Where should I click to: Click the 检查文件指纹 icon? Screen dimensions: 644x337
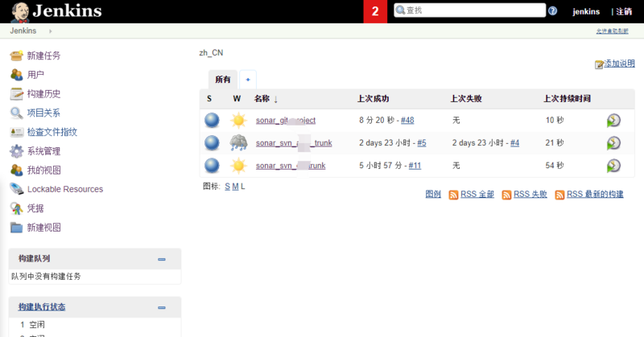(x=16, y=132)
